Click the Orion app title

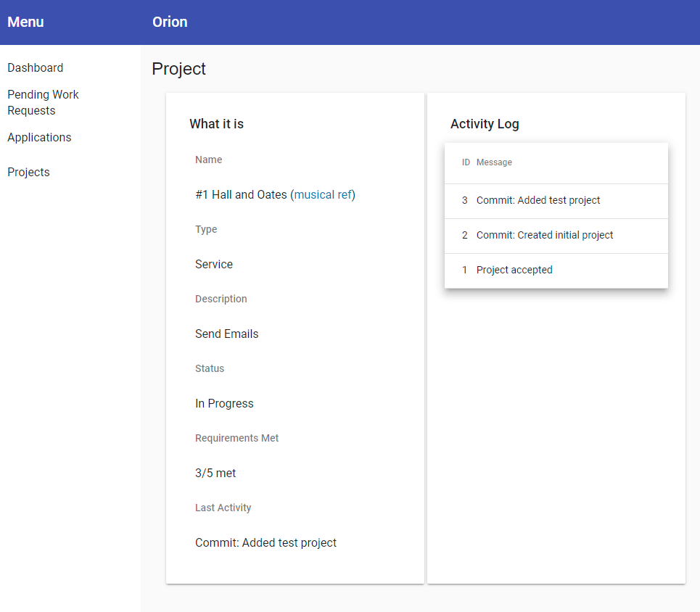click(170, 22)
